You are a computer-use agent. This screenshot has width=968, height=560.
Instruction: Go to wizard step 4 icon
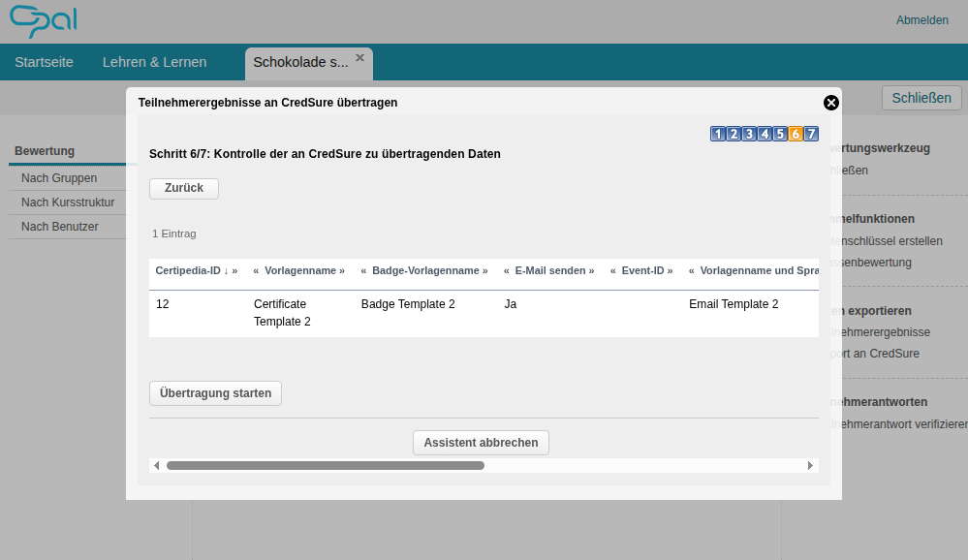pyautogui.click(x=765, y=134)
